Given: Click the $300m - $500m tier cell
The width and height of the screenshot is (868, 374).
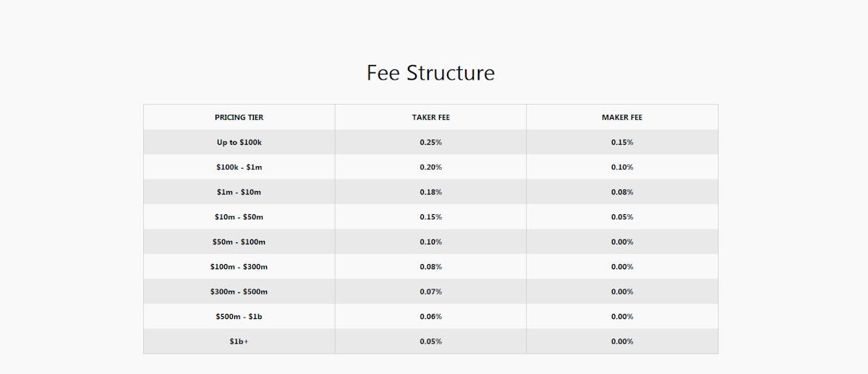Looking at the screenshot, I should click(239, 292).
